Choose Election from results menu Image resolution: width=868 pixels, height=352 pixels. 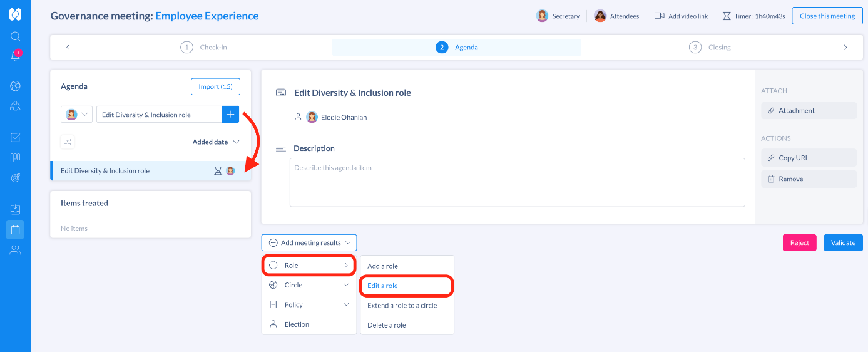coord(309,324)
